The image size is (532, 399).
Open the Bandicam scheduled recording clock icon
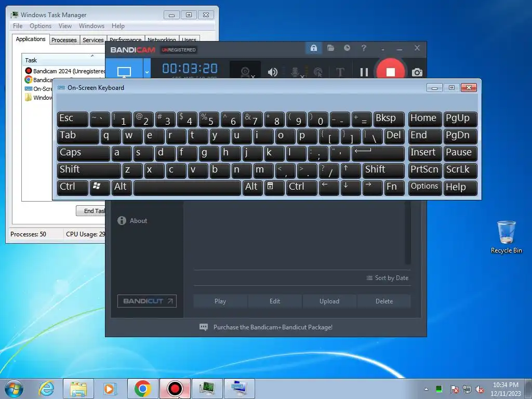pos(347,48)
